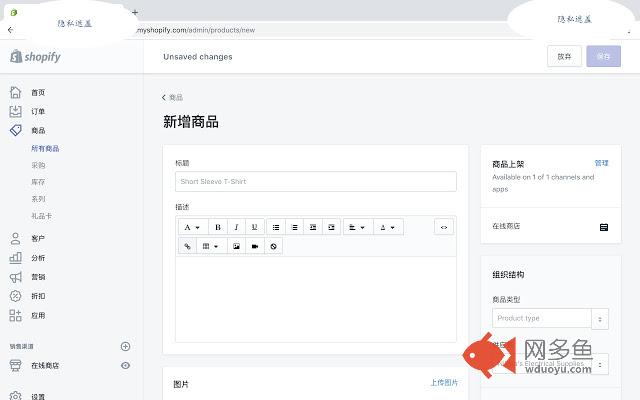Screen dimensions: 640x400
Task: Select 所有商品 submenu item
Action: point(45,149)
